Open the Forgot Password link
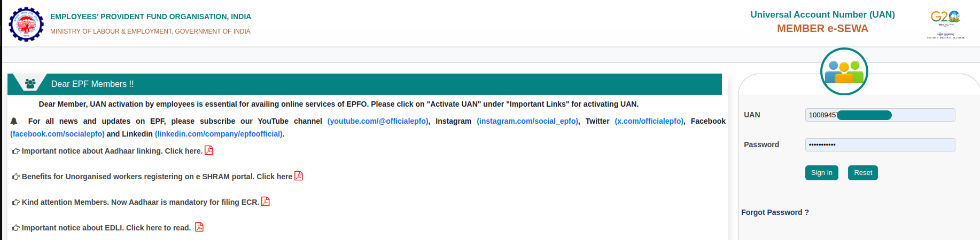The height and width of the screenshot is (240, 980). tap(775, 212)
